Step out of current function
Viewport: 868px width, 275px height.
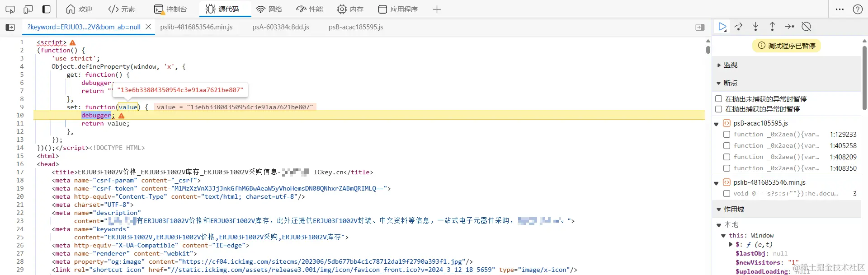pyautogui.click(x=772, y=27)
